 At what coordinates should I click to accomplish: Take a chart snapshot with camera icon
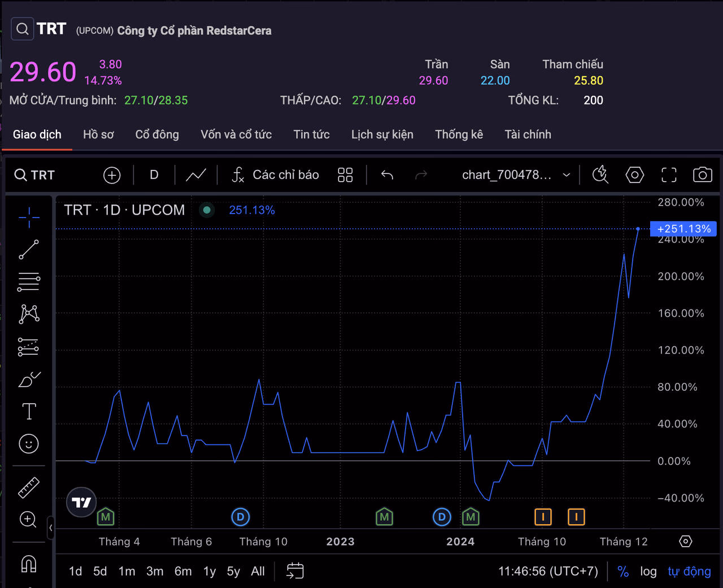(x=702, y=175)
